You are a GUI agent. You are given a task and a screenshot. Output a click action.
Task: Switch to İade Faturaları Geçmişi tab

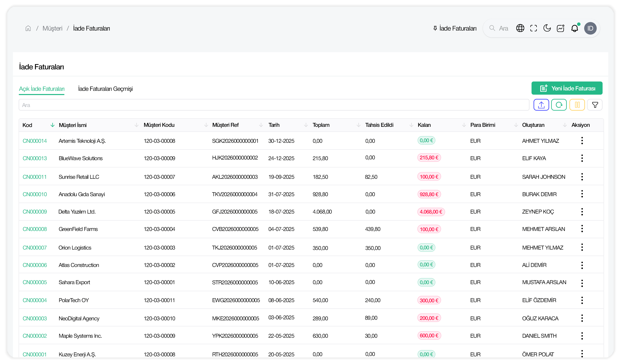click(x=105, y=89)
